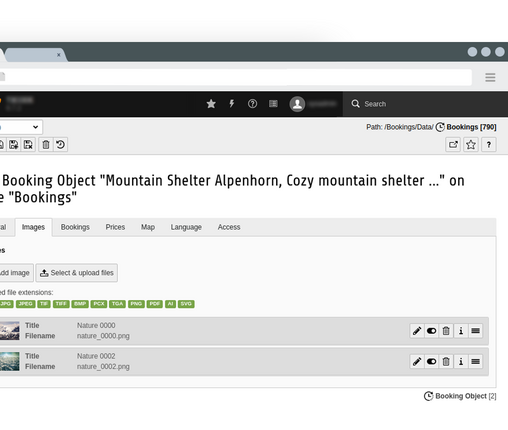This screenshot has height=430, width=508.
Task: Open the browser hamburger menu
Action: (490, 78)
